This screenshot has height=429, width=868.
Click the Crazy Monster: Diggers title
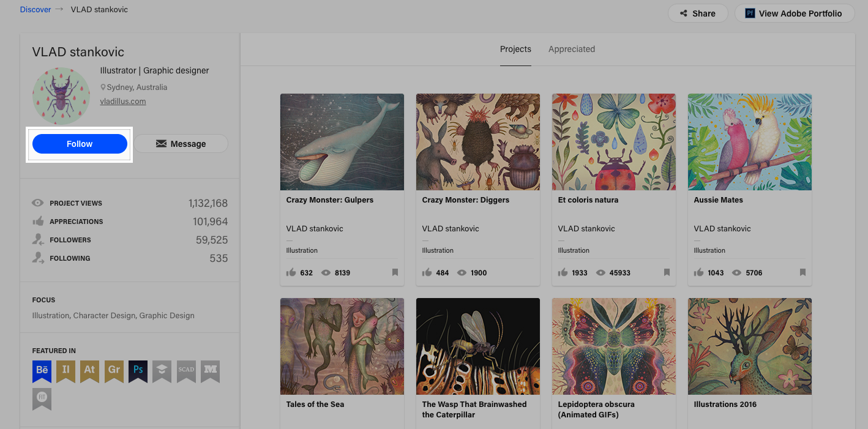point(466,200)
